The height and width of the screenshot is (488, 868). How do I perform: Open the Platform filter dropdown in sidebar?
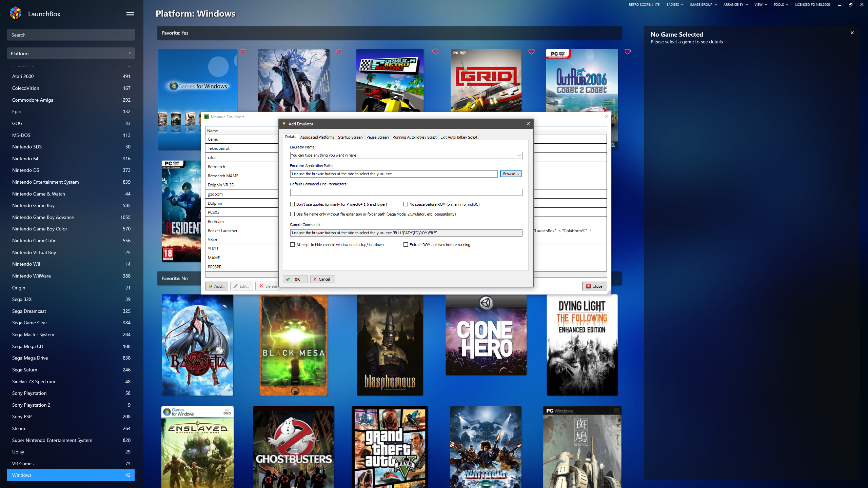pos(71,53)
